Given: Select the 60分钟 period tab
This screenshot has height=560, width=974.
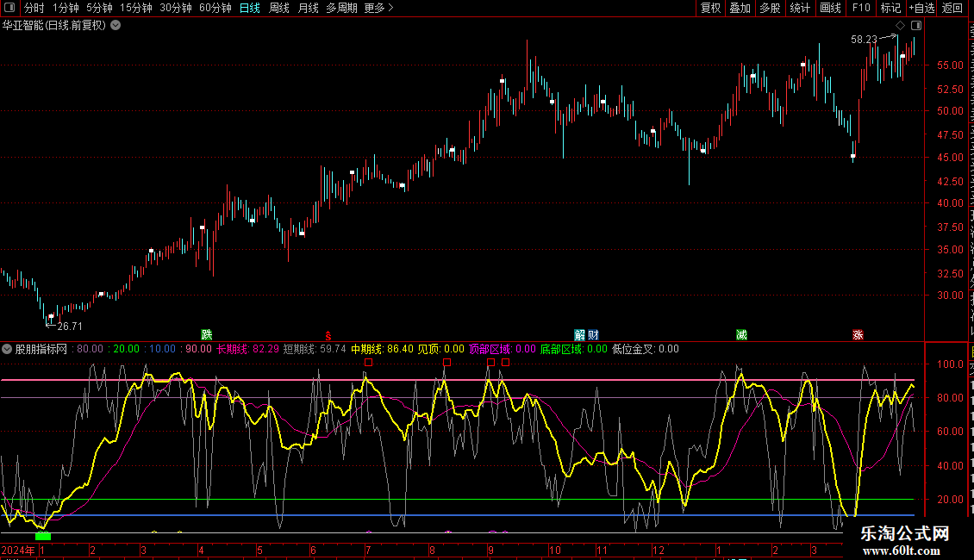Looking at the screenshot, I should [215, 8].
